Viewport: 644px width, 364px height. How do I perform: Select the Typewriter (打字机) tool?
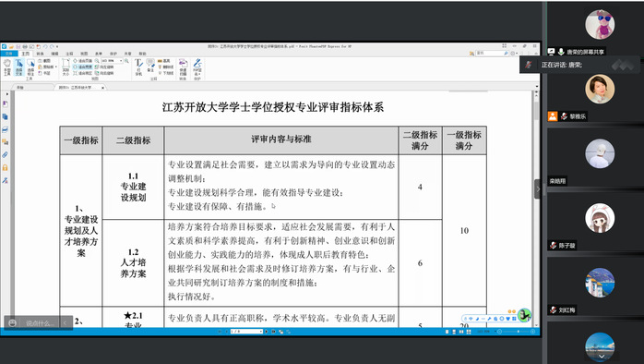138,67
